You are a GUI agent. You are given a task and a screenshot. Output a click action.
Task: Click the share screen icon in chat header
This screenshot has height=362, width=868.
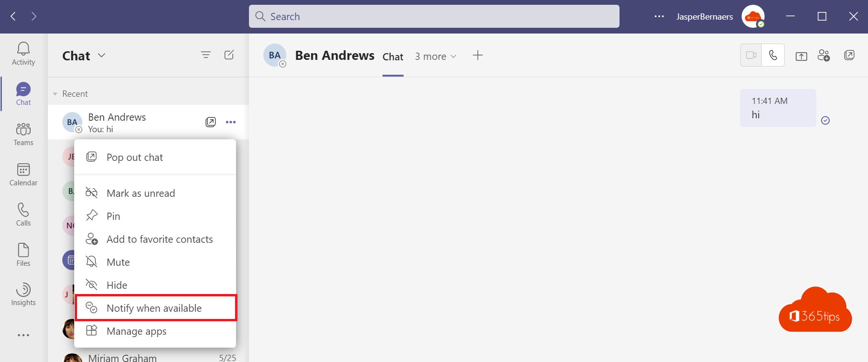(801, 56)
